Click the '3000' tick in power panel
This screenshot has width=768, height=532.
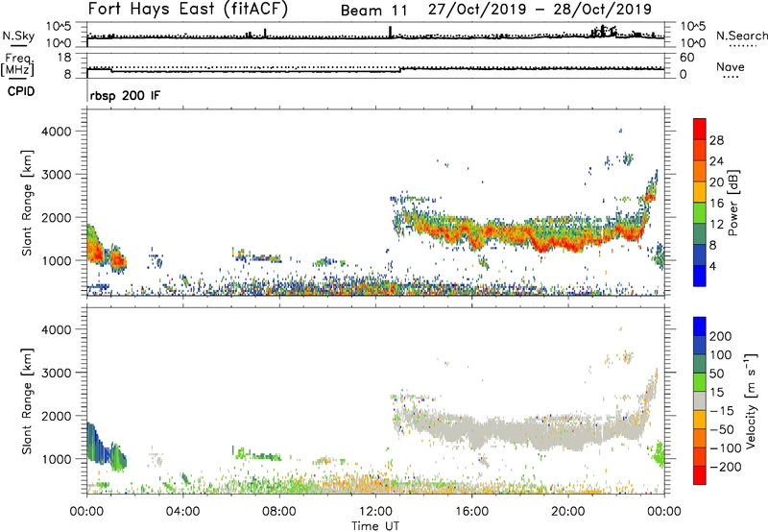56,175
